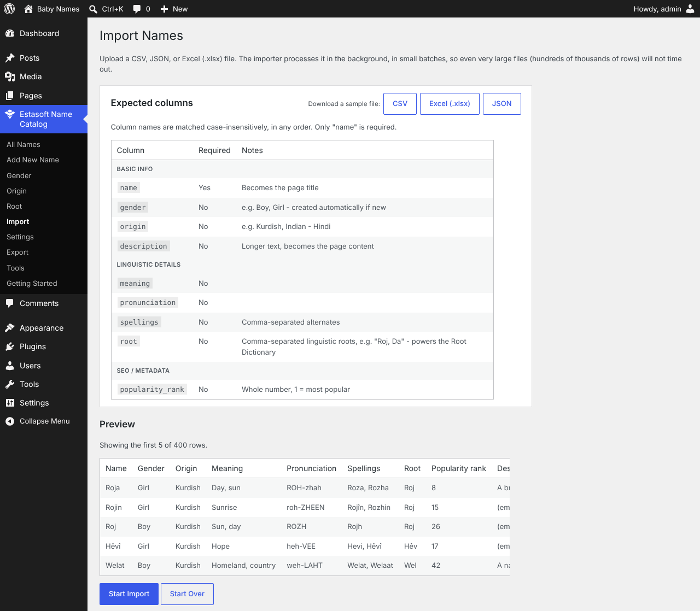Download the JSON sample file
The height and width of the screenshot is (611, 700).
[x=501, y=104]
